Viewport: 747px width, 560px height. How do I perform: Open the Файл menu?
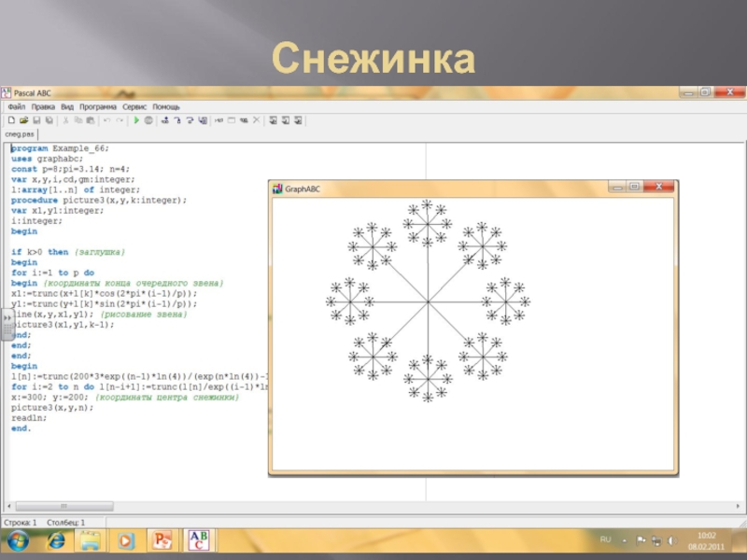coord(16,107)
